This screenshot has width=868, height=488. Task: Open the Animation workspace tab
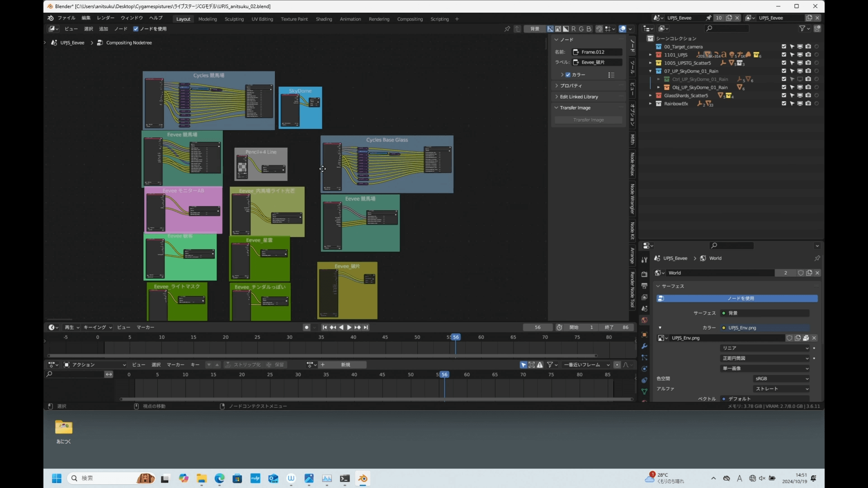[350, 19]
